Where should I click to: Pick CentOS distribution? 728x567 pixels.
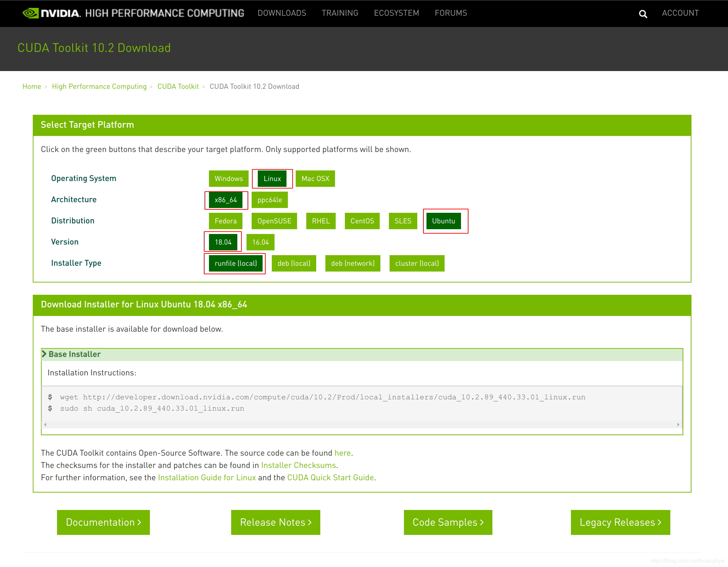click(x=362, y=221)
